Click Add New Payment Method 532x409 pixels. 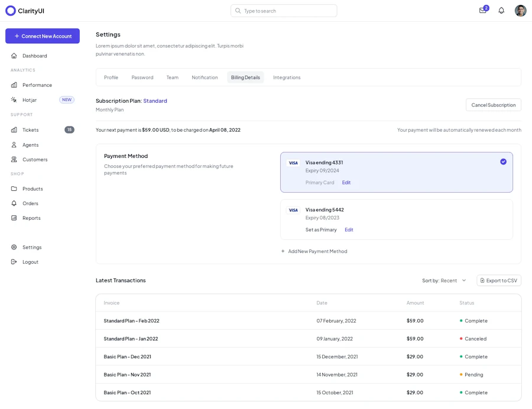(314, 251)
